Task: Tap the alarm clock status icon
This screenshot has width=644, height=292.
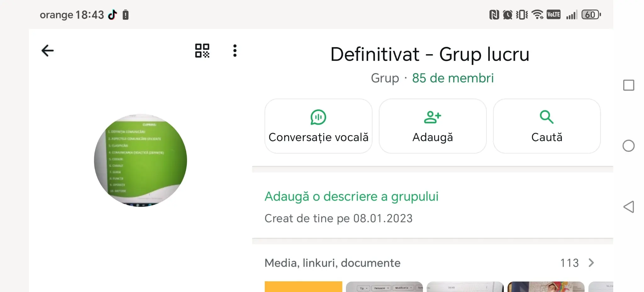Action: [508, 14]
